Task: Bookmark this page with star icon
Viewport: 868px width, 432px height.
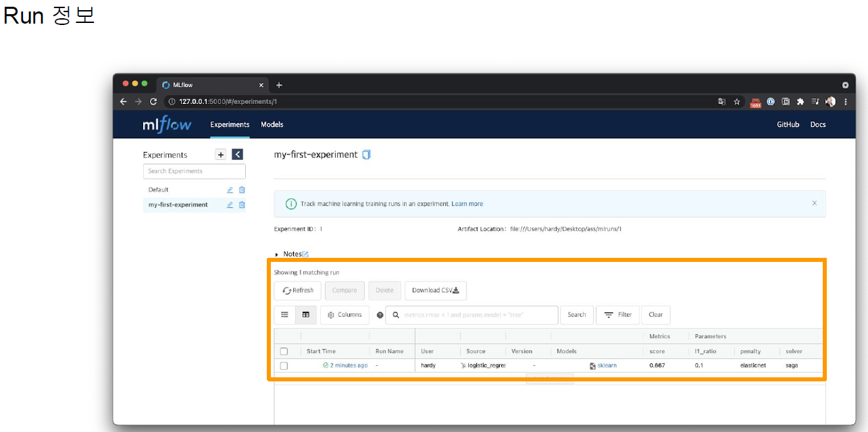Action: [737, 102]
